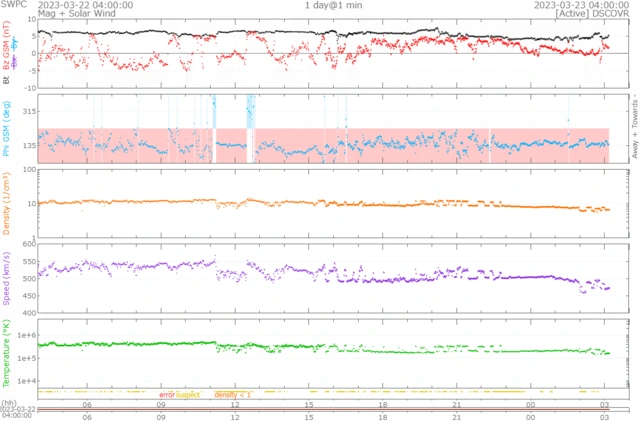
Task: Click the orange 'density < 1' legend entry
Action: coord(232,395)
